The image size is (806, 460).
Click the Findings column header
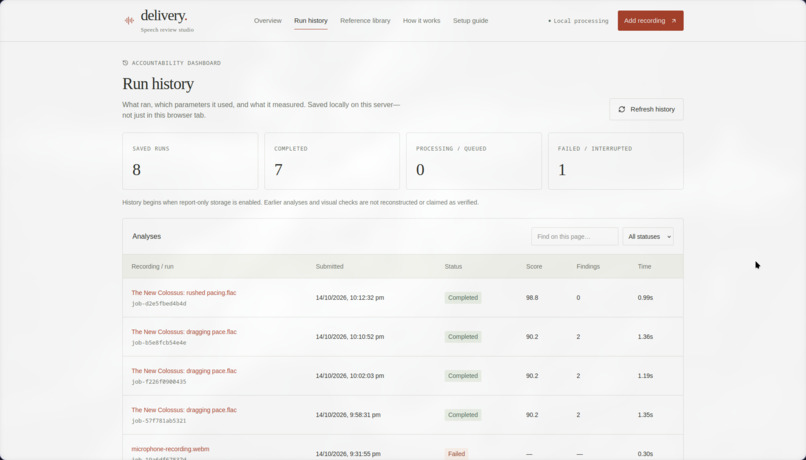tap(588, 267)
